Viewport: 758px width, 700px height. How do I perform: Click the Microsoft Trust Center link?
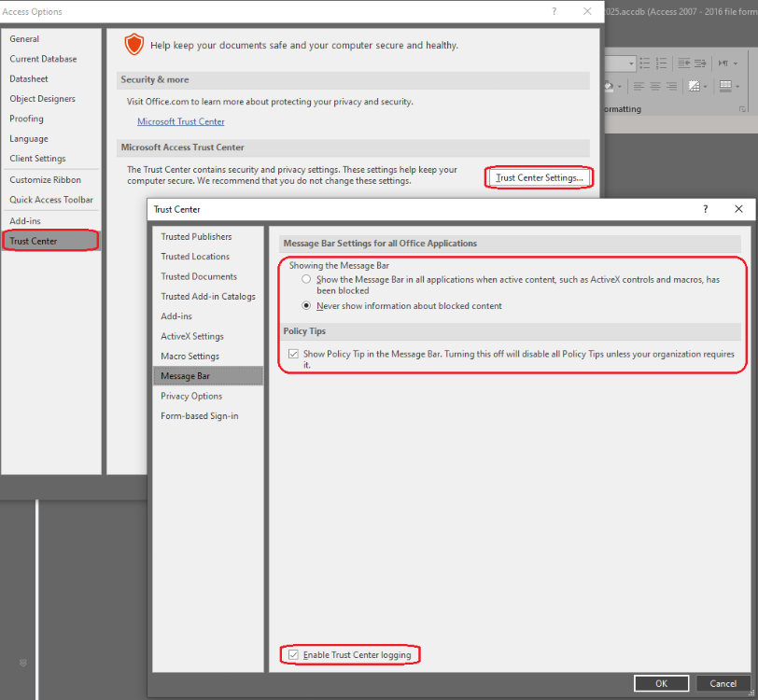[181, 122]
